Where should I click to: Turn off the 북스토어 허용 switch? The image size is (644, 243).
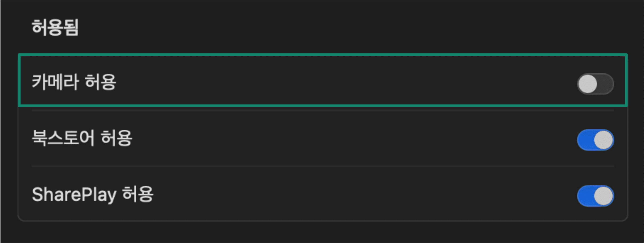click(595, 140)
